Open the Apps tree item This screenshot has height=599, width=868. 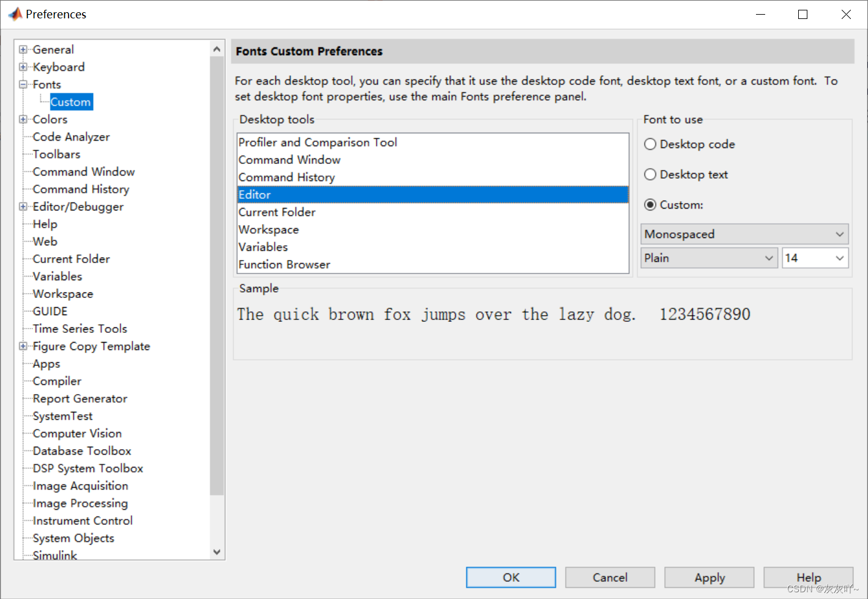(x=47, y=363)
